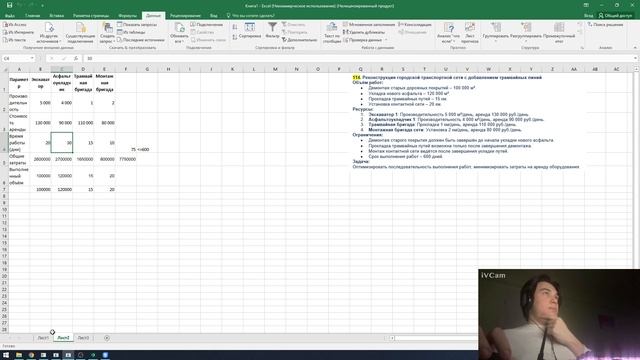Open the Файл tab

pos(10,16)
